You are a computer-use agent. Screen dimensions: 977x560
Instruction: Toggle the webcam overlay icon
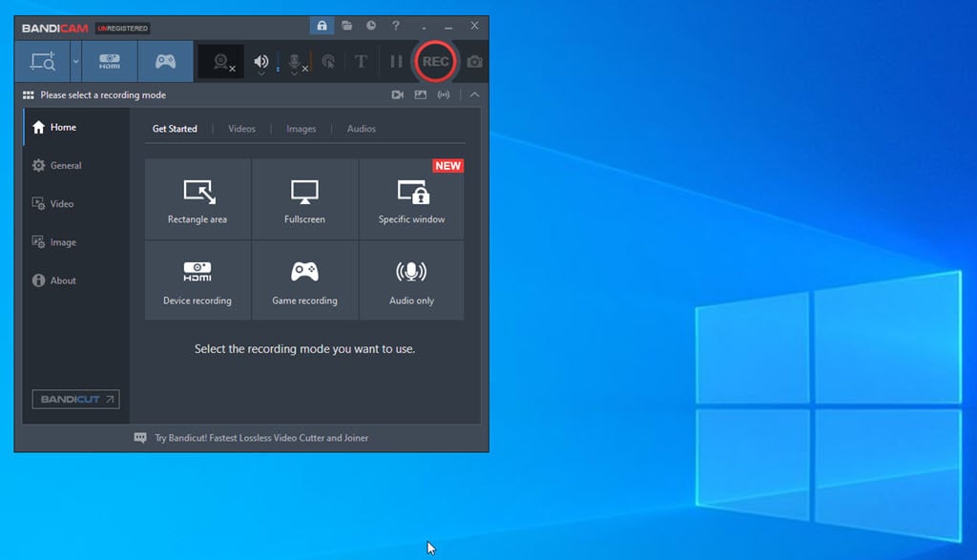pos(221,62)
